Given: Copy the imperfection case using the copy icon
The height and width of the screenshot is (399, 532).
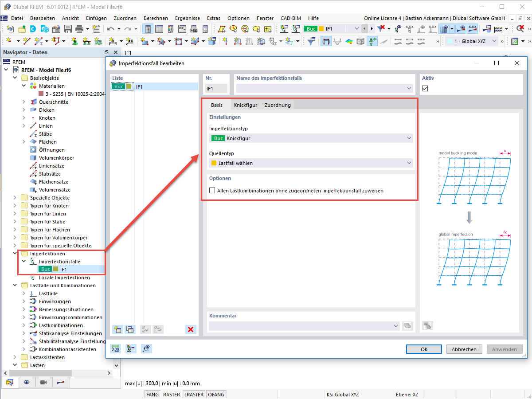Looking at the screenshot, I should coord(130,329).
